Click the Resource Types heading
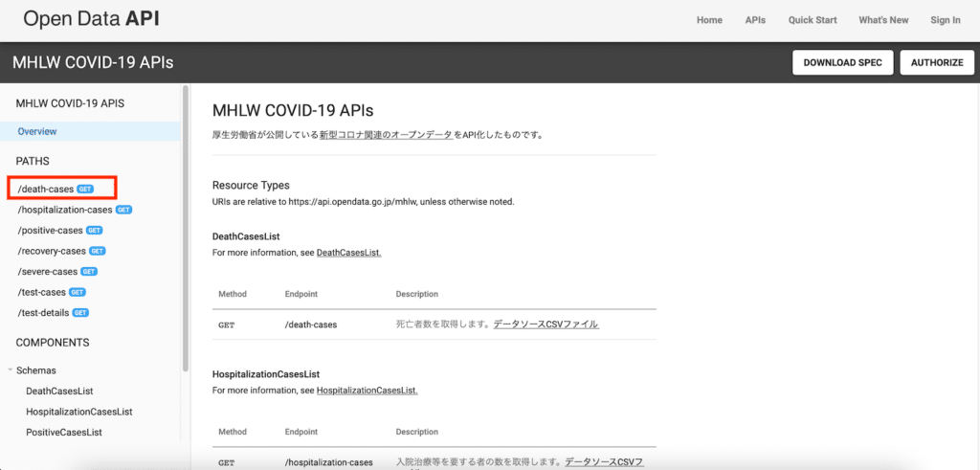This screenshot has height=470, width=980. (252, 186)
